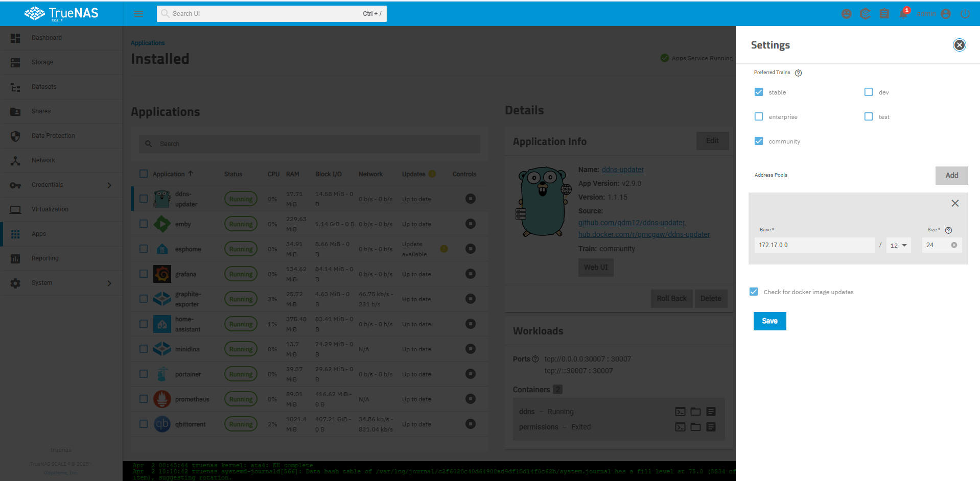Open the Storage page
The image size is (980, 481).
[x=61, y=62]
